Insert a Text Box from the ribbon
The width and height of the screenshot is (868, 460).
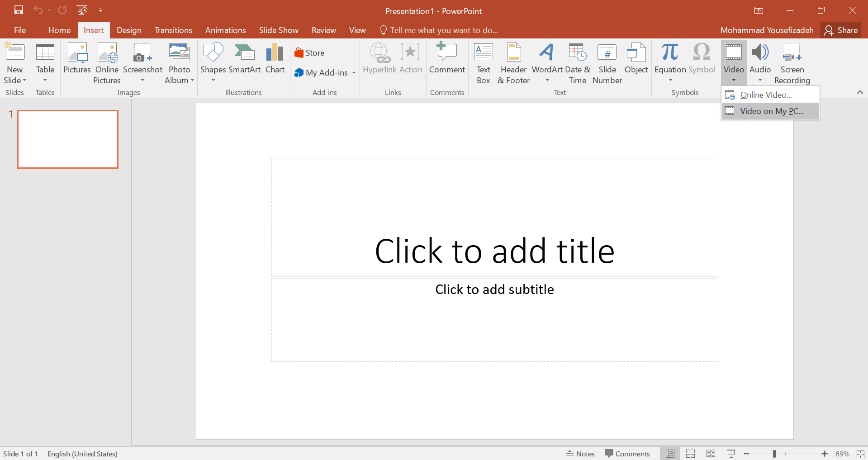[483, 63]
